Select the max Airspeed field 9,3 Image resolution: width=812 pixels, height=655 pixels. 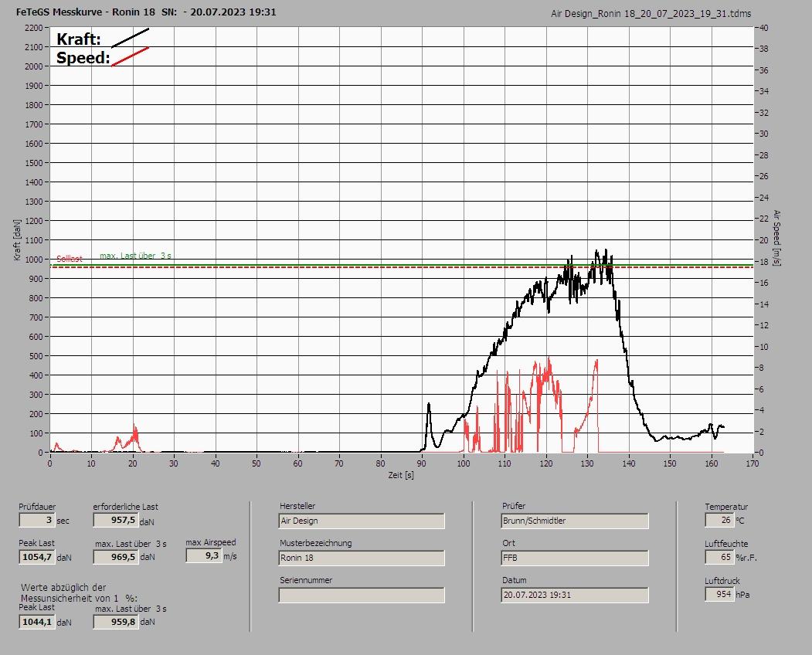[204, 555]
